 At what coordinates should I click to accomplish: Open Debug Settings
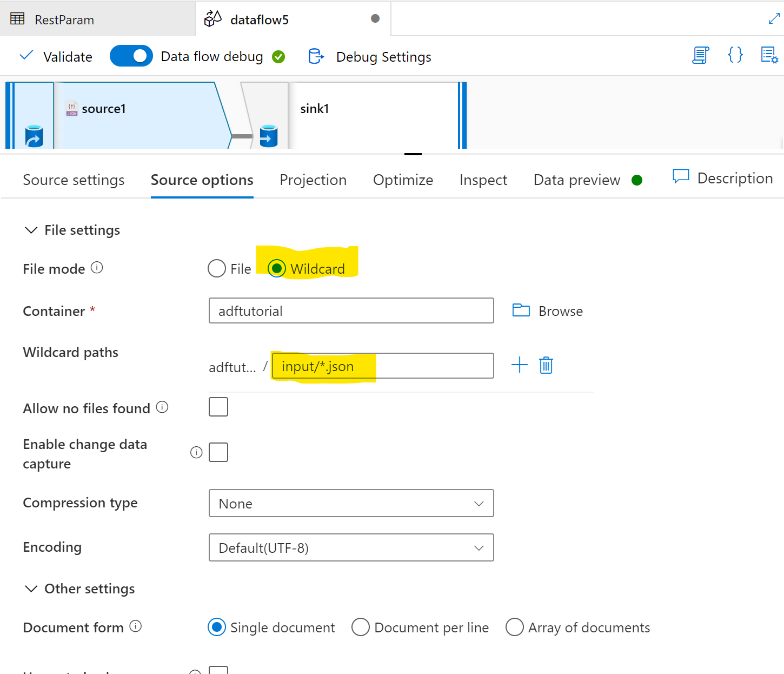point(383,56)
